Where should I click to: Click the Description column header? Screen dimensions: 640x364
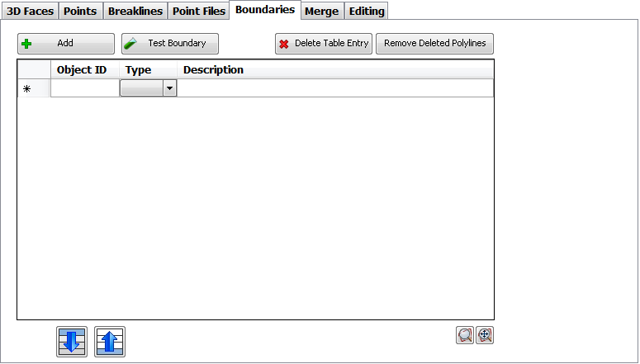[x=335, y=70]
